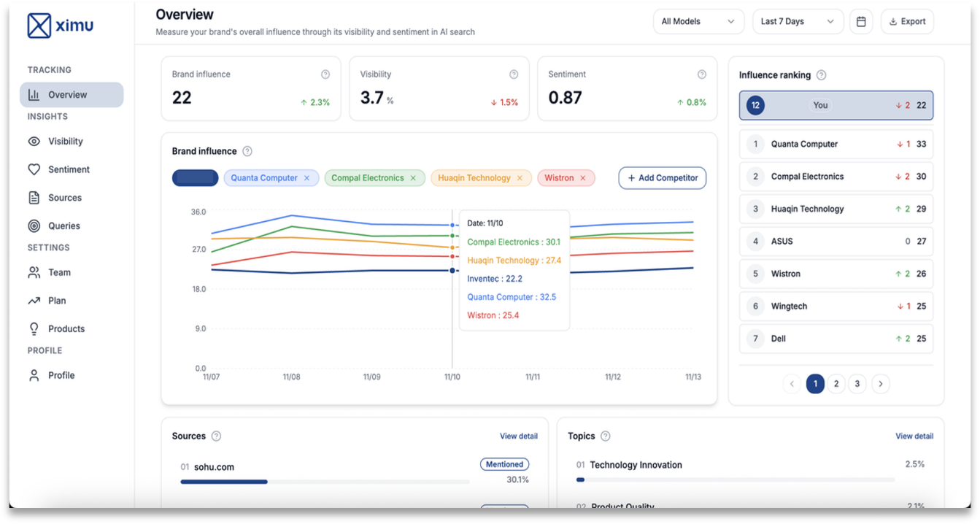
Task: Click help icon next to Sources heading
Action: pyautogui.click(x=216, y=436)
